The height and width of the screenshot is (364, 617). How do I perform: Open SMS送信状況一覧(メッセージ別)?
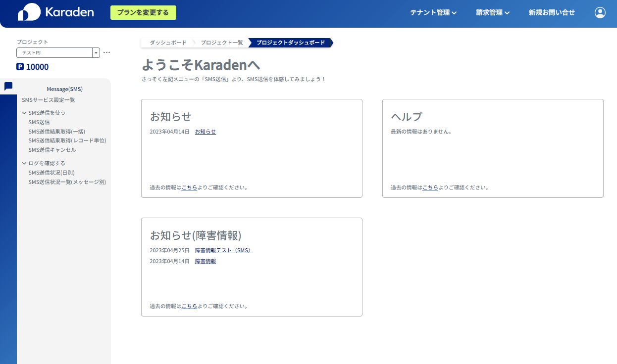(67, 182)
